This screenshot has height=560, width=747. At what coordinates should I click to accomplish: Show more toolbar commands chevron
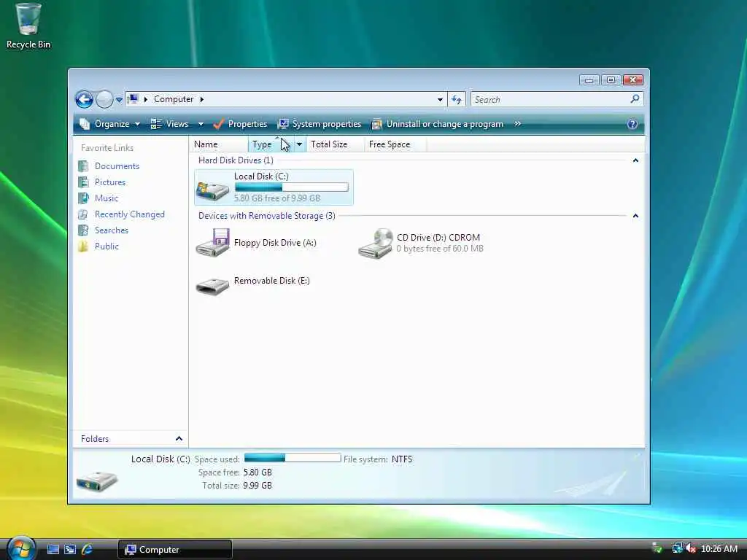[517, 124]
